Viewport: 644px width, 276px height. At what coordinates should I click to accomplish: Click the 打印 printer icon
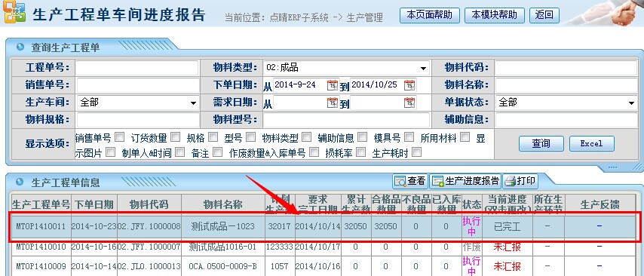(x=520, y=181)
